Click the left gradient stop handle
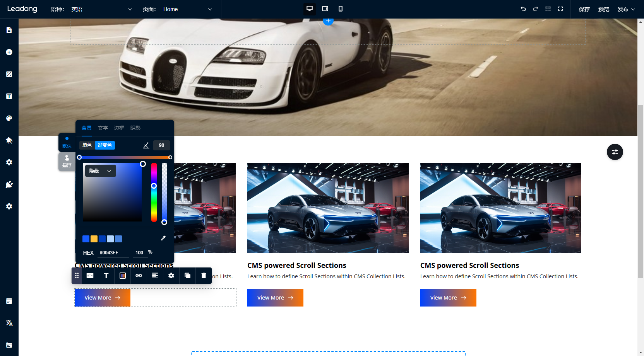This screenshot has height=356, width=644. point(79,157)
